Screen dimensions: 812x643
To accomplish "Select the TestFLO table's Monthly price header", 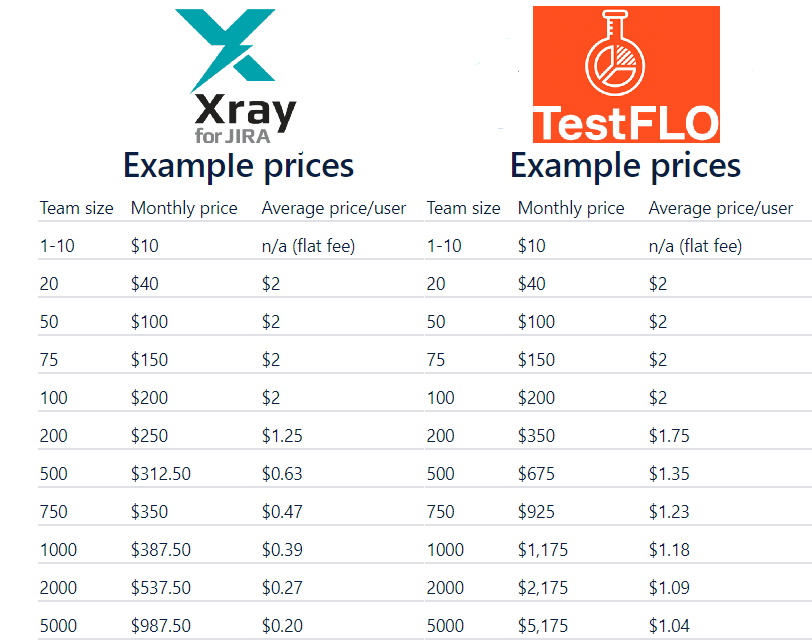I will 570,208.
